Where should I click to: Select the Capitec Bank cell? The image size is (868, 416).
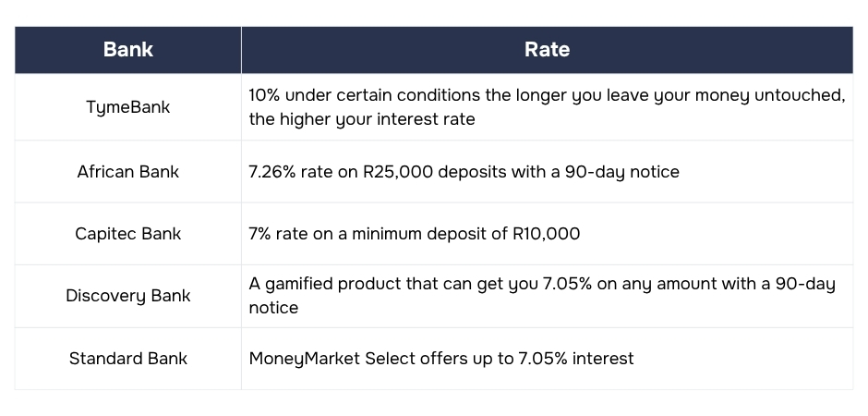(x=127, y=234)
